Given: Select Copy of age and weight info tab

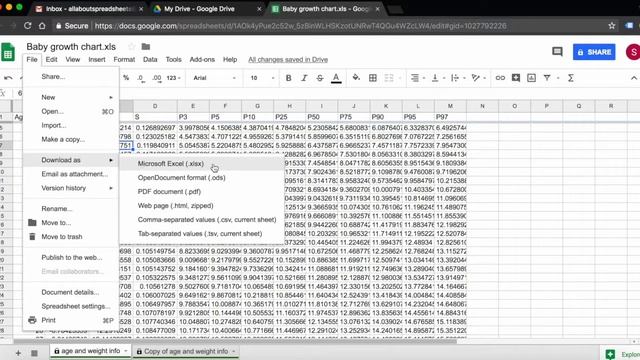Looking at the screenshot, I should pos(186,351).
